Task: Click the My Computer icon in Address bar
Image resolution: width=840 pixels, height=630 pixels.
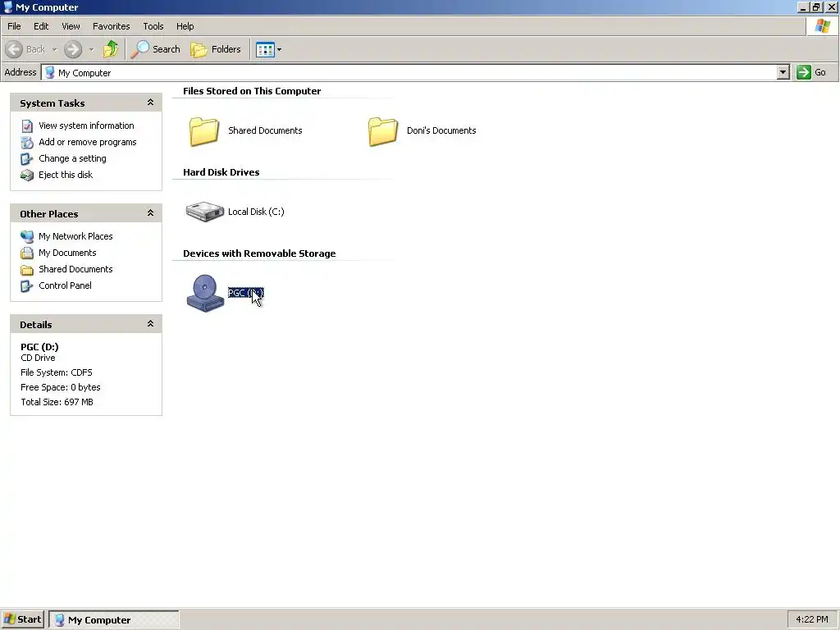Action: tap(50, 72)
